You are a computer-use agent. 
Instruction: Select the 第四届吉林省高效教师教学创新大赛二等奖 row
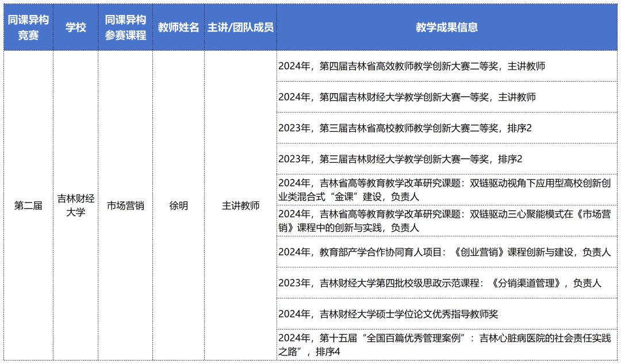[447, 66]
